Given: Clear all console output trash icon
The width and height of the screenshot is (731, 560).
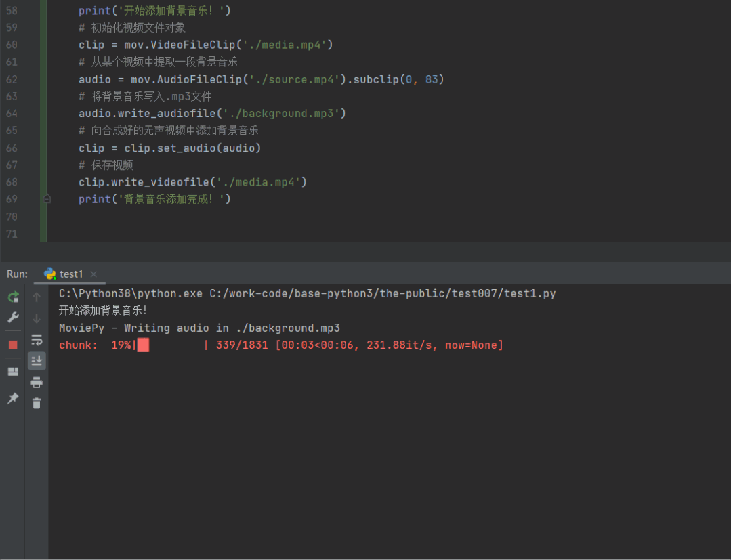Looking at the screenshot, I should click(x=37, y=403).
